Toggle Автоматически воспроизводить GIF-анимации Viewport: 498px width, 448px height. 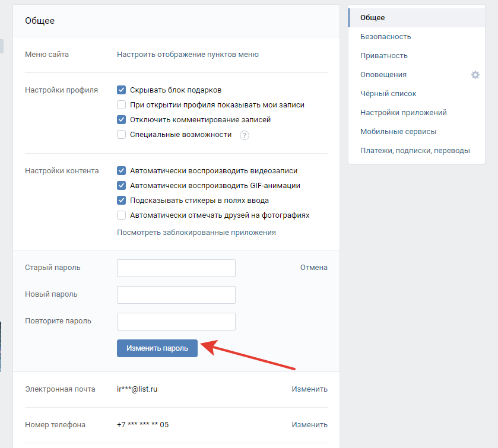pos(121,185)
